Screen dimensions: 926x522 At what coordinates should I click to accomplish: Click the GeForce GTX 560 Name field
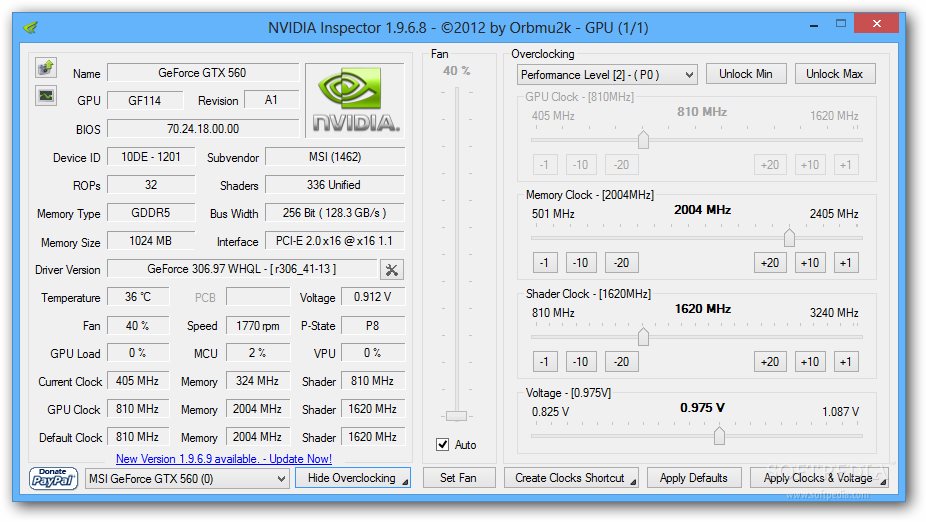pyautogui.click(x=203, y=73)
